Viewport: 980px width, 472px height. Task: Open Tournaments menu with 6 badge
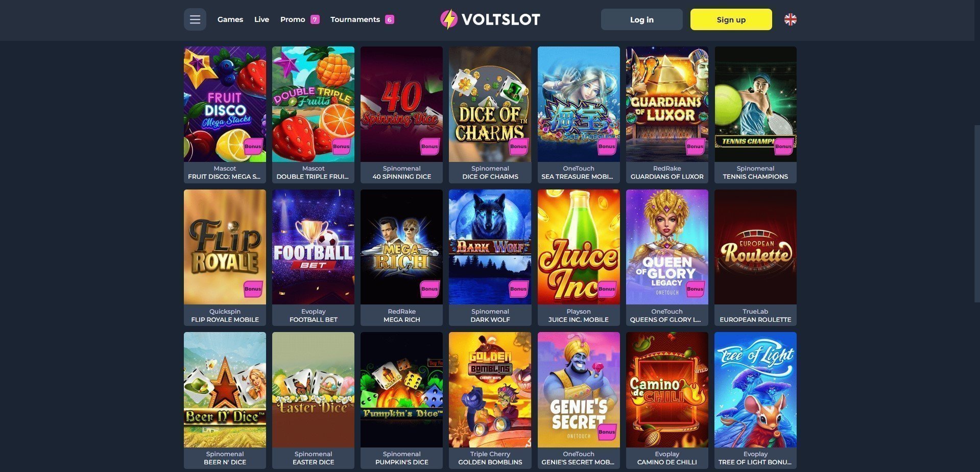(362, 19)
